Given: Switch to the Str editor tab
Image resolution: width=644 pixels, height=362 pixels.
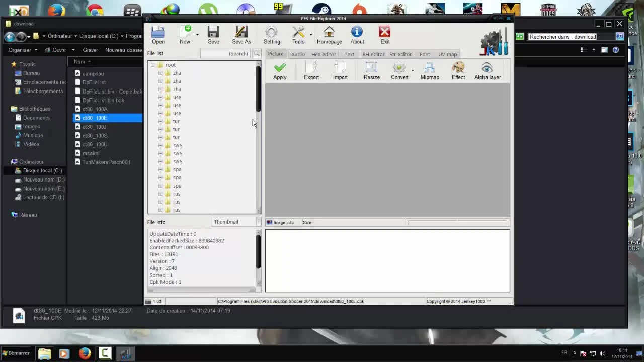Looking at the screenshot, I should click(x=400, y=54).
